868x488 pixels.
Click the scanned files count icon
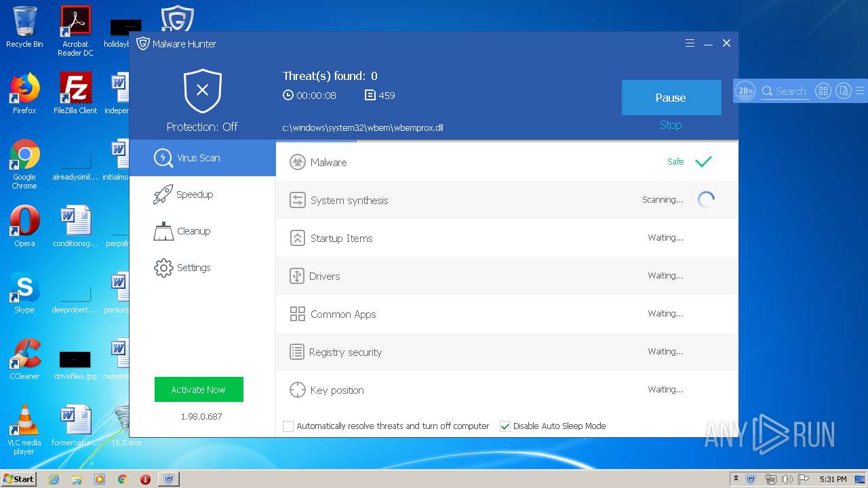(x=370, y=96)
